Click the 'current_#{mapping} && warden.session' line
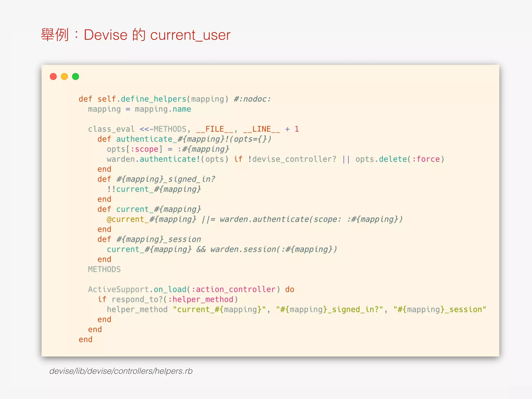The image size is (532, 399). pos(222,249)
